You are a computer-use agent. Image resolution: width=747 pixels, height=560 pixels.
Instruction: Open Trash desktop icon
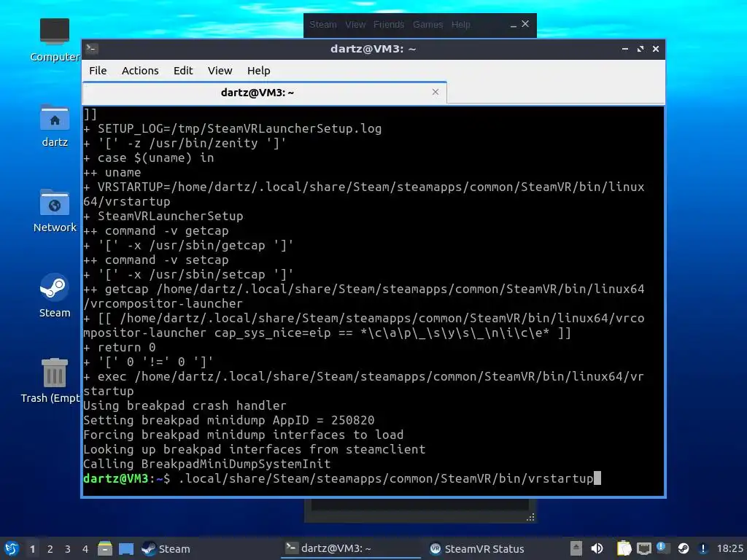pos(53,381)
